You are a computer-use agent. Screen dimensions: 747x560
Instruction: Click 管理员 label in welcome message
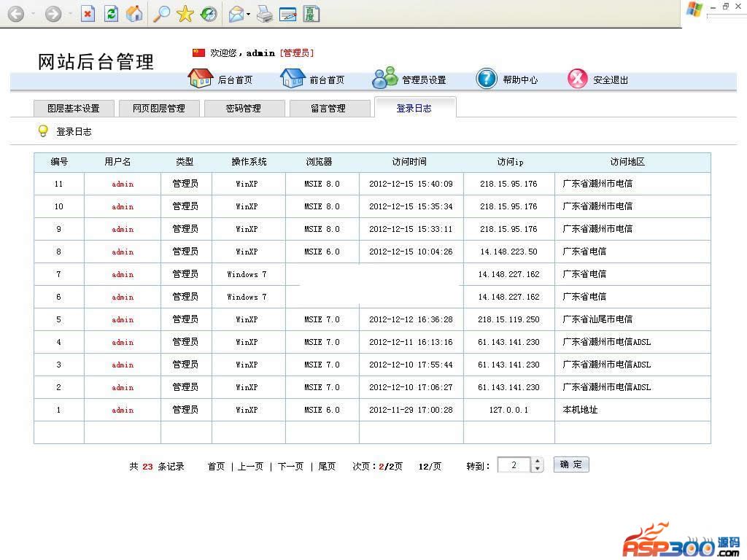coord(297,52)
